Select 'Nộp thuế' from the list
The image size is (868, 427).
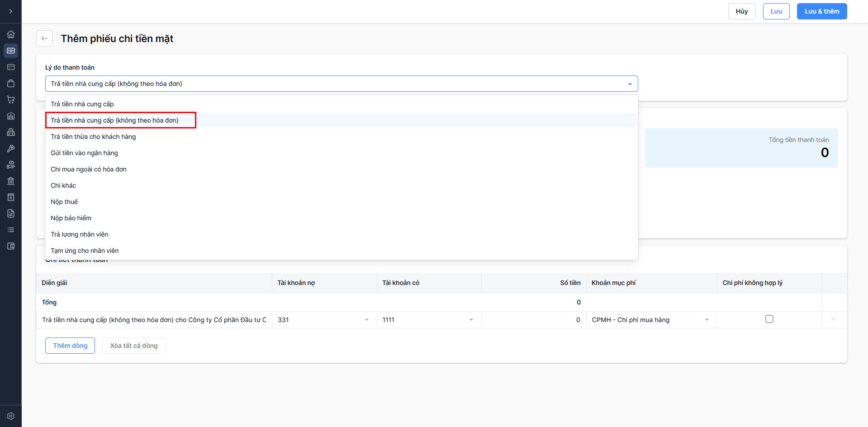click(64, 202)
